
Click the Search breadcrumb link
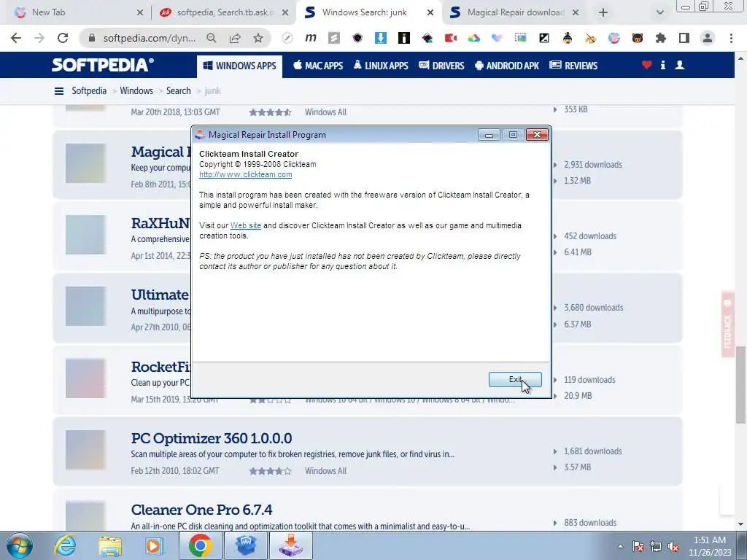click(178, 90)
